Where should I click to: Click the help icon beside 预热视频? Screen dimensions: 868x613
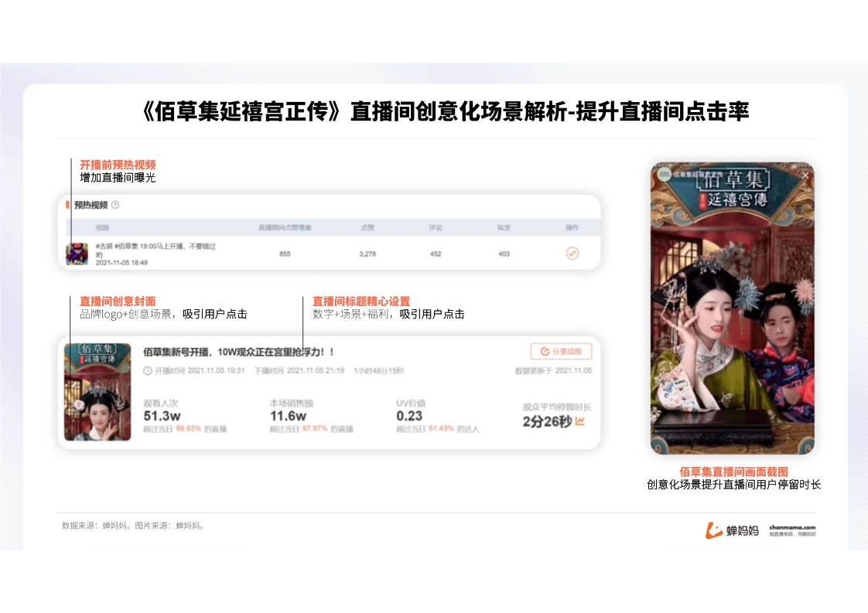(115, 205)
